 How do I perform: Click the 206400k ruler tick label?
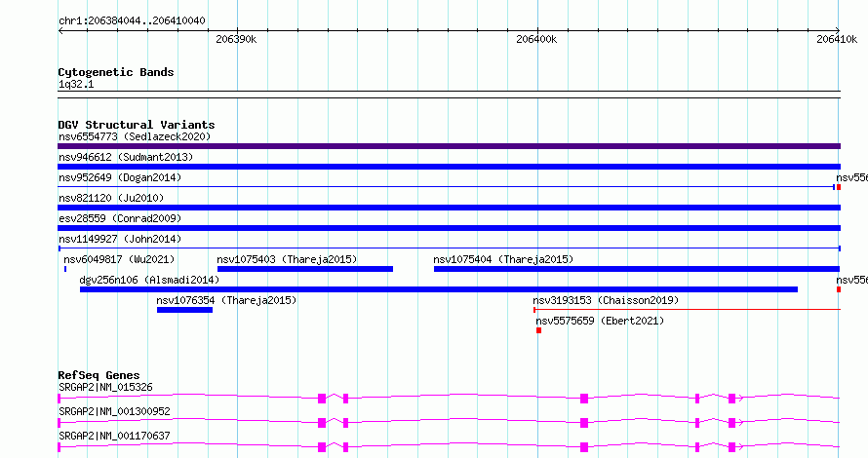click(536, 39)
